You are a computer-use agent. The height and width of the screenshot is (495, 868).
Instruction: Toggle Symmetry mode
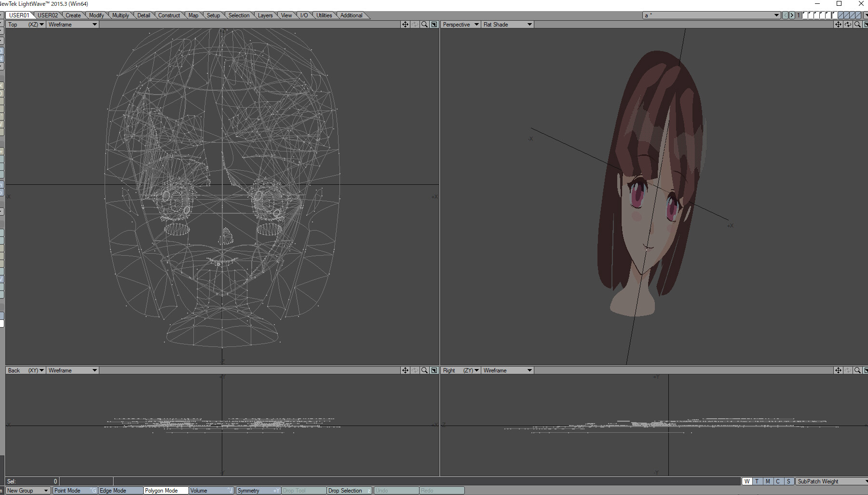[258, 491]
